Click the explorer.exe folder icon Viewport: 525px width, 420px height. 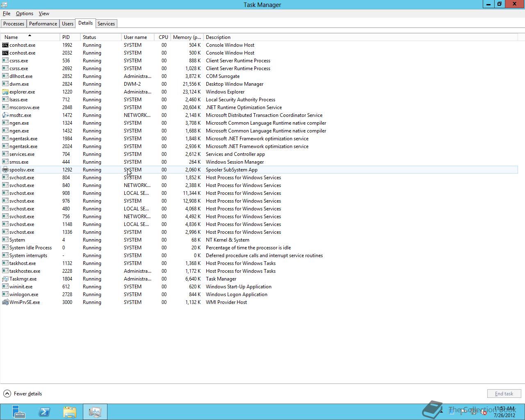coord(5,92)
